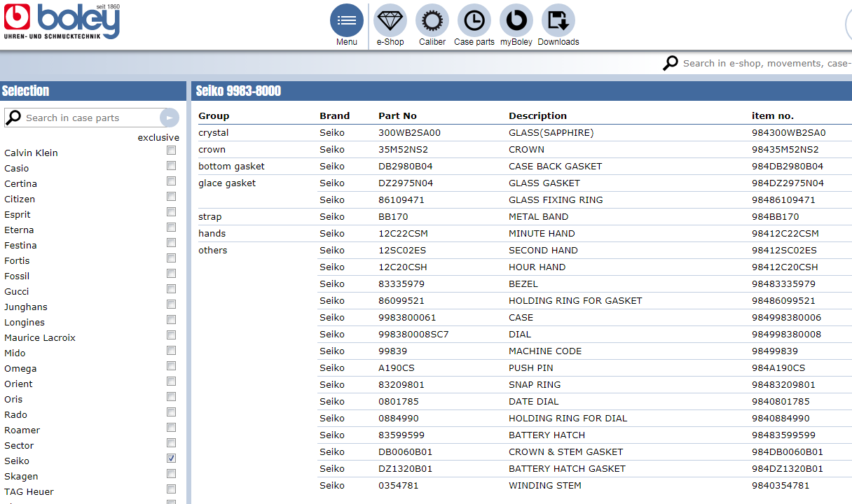The height and width of the screenshot is (504, 852).
Task: Uncheck the Seiko brand checkbox
Action: pyautogui.click(x=171, y=458)
